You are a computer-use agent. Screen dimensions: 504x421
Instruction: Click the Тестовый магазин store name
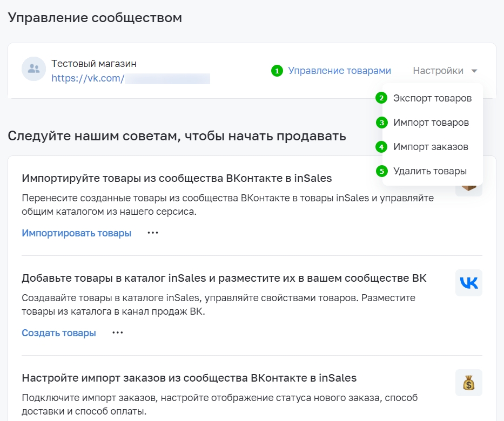(94, 64)
